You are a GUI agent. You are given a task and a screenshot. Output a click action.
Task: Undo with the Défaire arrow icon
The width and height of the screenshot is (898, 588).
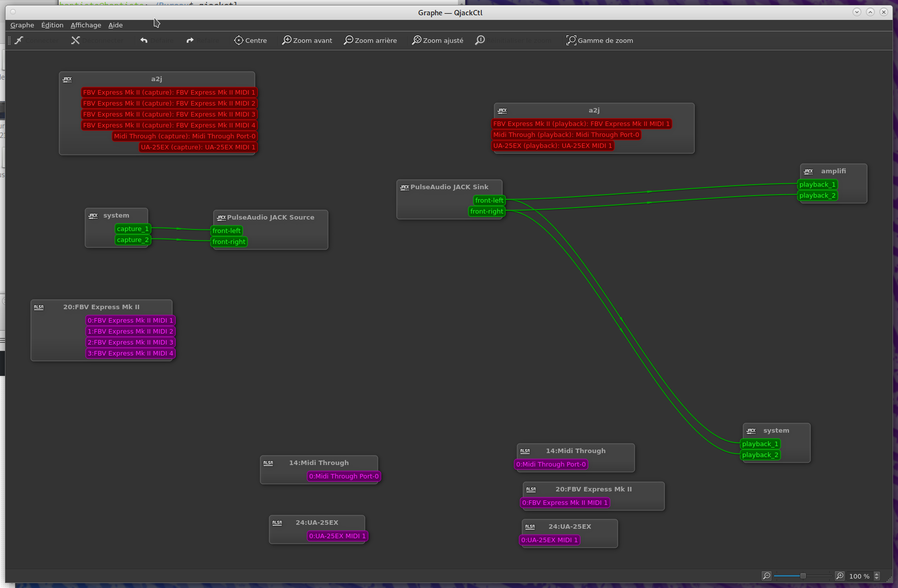point(144,40)
